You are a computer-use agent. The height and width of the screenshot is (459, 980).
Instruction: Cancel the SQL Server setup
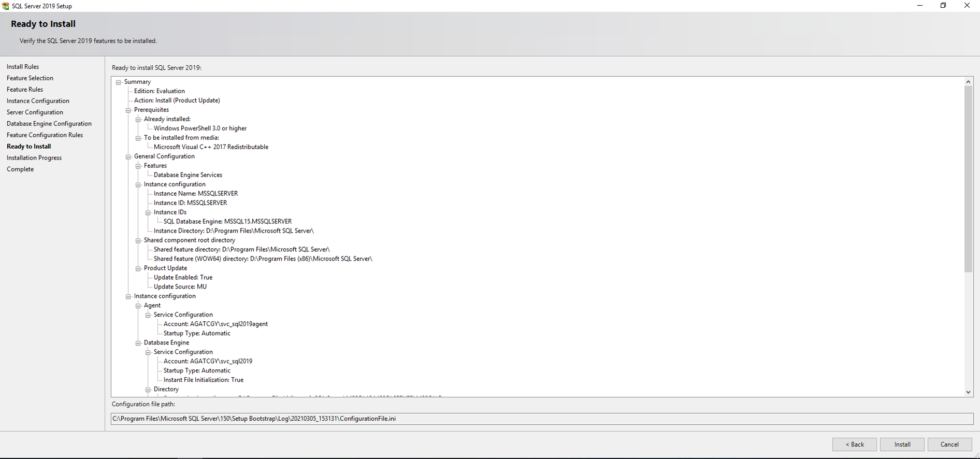pos(949,444)
